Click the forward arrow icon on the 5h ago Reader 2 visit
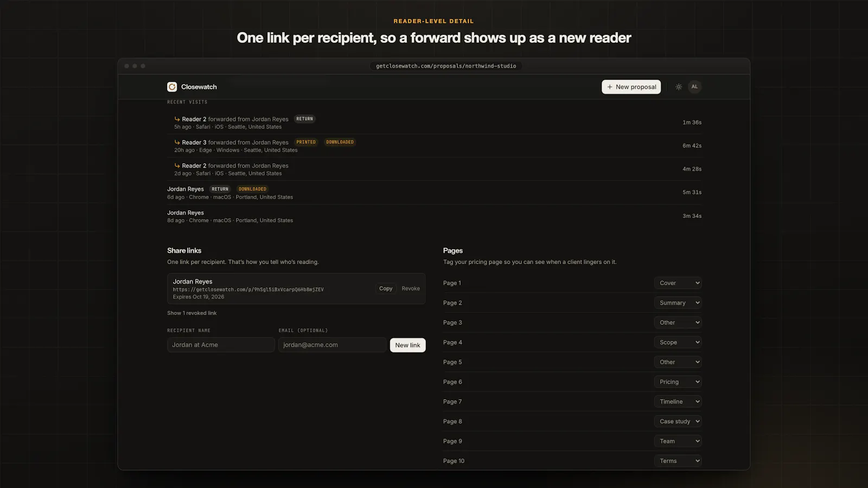868x488 pixels. click(x=177, y=119)
